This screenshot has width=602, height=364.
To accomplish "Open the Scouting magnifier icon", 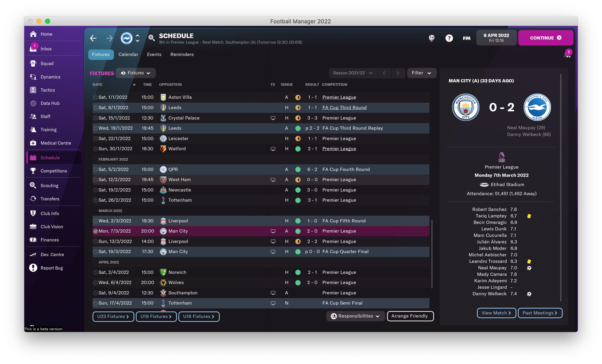I will coord(33,185).
